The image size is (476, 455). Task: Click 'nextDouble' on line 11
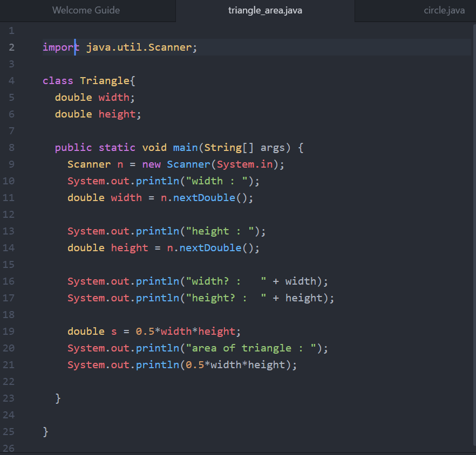204,198
